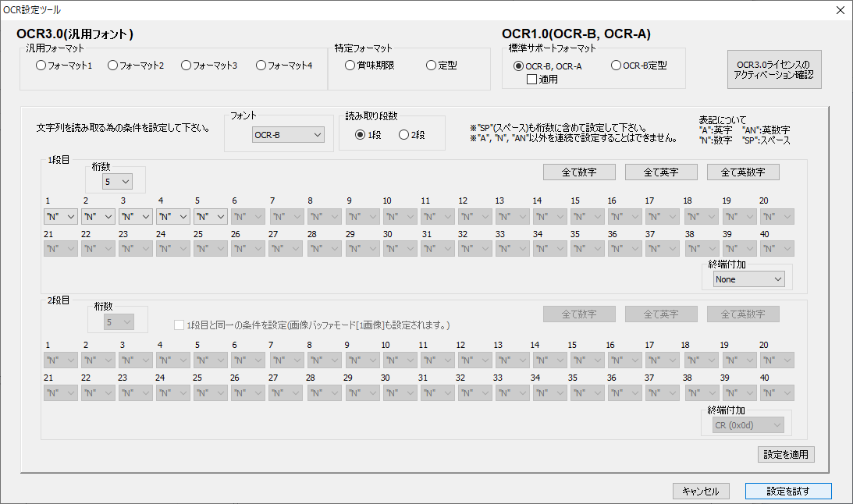853x504 pixels.
Task: Select OCR-B定型 radio option
Action: [x=616, y=66]
